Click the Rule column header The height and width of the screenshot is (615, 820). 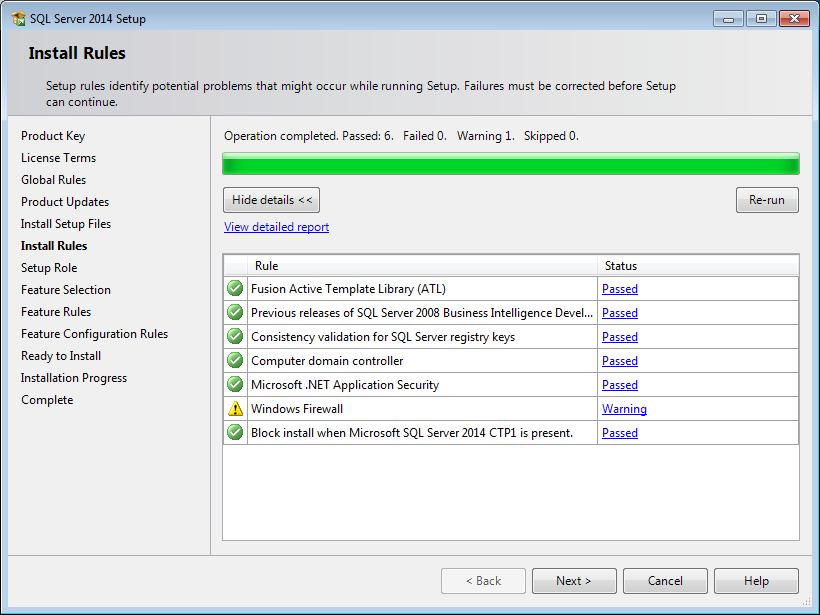(x=420, y=266)
